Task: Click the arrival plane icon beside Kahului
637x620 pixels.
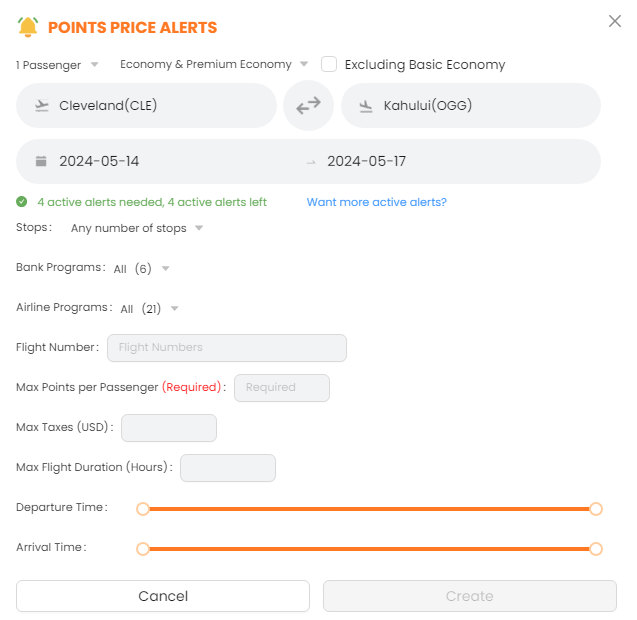Action: coord(366,106)
